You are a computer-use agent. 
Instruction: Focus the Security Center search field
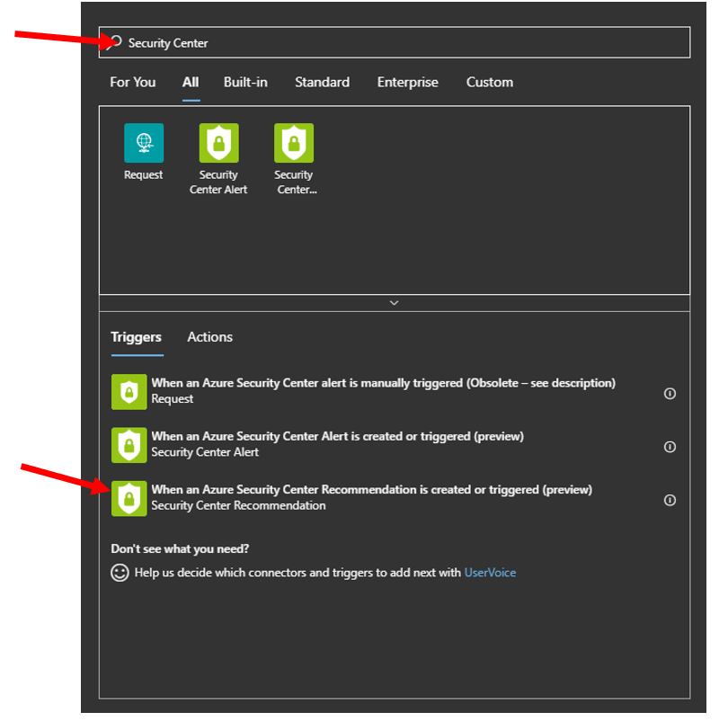click(x=395, y=42)
